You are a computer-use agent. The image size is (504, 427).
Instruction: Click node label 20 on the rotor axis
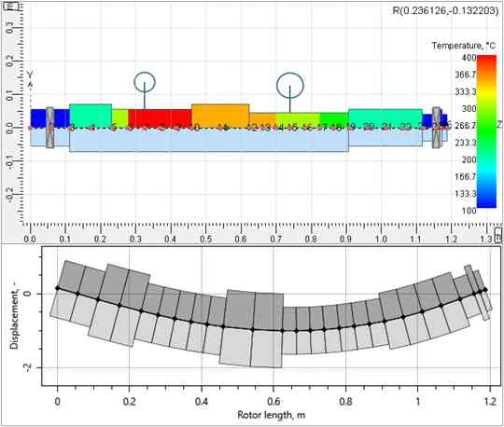click(369, 128)
